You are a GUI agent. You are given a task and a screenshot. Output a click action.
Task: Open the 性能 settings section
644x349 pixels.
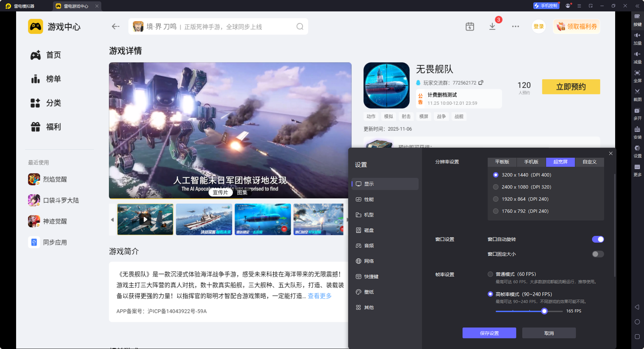coord(369,199)
